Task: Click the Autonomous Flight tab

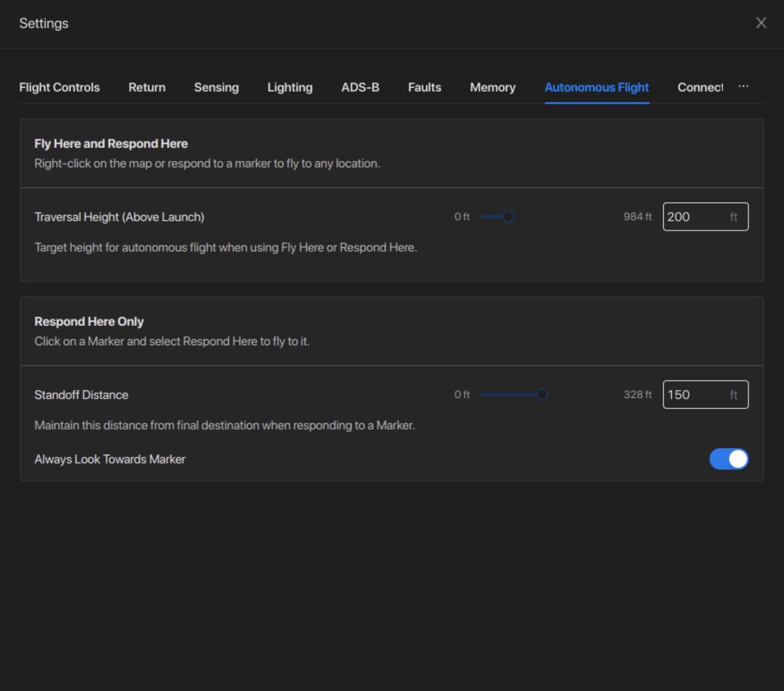Action: (597, 87)
